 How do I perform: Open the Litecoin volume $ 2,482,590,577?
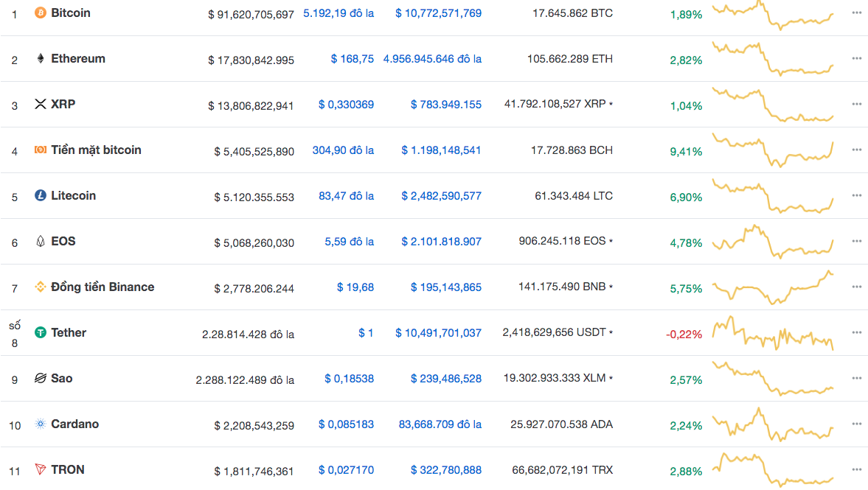[441, 196]
